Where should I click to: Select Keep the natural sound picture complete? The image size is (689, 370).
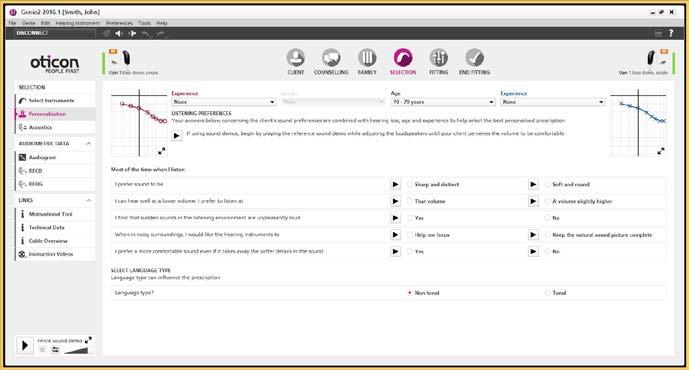(547, 235)
